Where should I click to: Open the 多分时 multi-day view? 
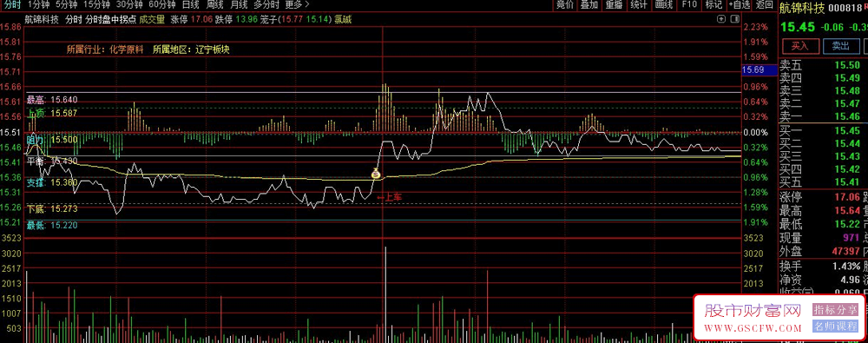coord(266,5)
